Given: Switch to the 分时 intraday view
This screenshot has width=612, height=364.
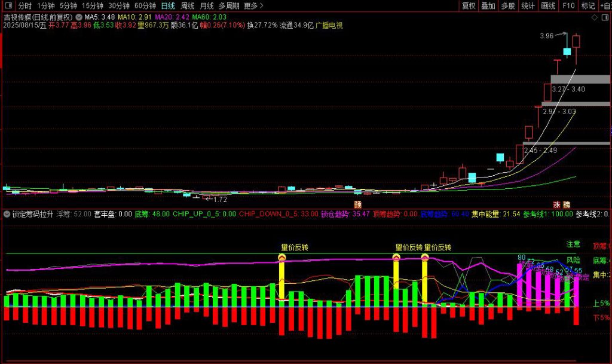Looking at the screenshot, I should [x=25, y=6].
